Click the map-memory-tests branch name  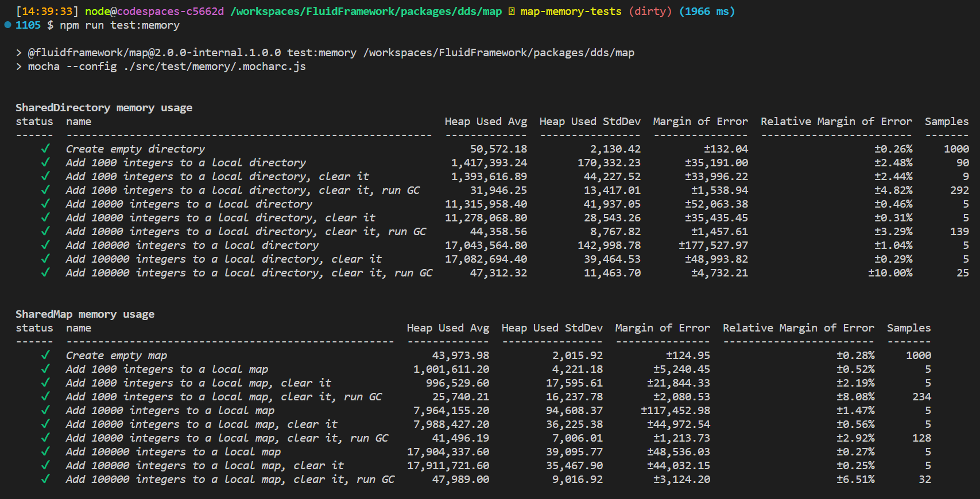pyautogui.click(x=571, y=11)
